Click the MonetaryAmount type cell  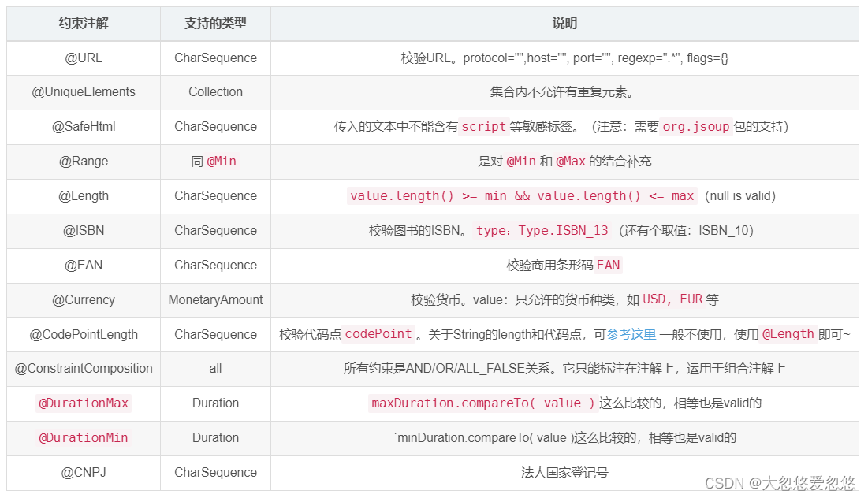point(215,300)
